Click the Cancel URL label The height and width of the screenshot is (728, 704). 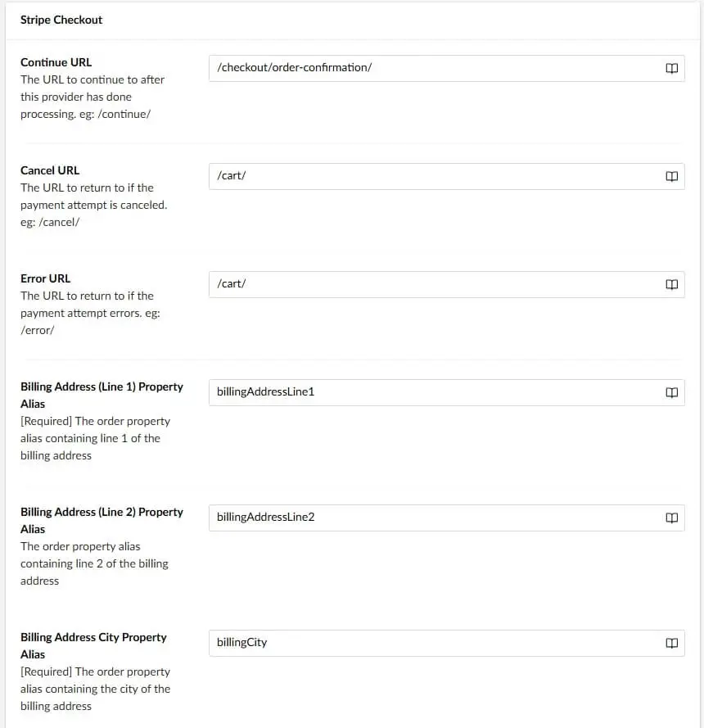[x=50, y=170]
